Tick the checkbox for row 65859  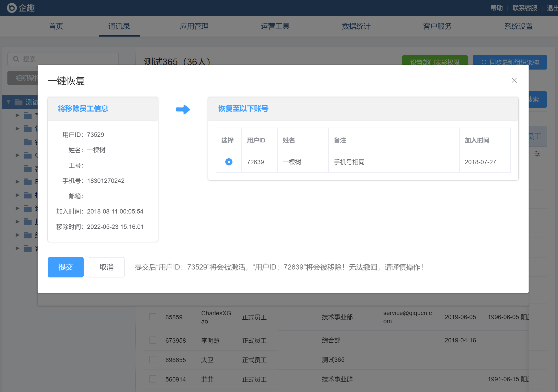point(153,317)
